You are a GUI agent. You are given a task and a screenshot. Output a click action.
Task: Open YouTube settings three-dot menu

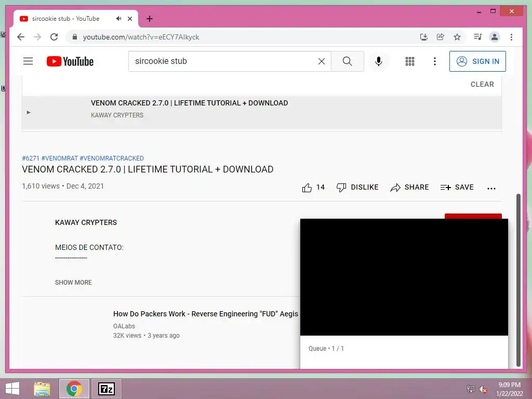[435, 61]
